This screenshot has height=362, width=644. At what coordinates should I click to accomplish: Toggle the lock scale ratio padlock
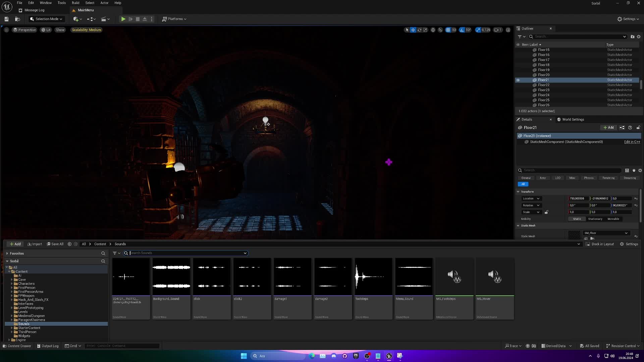pos(546,212)
